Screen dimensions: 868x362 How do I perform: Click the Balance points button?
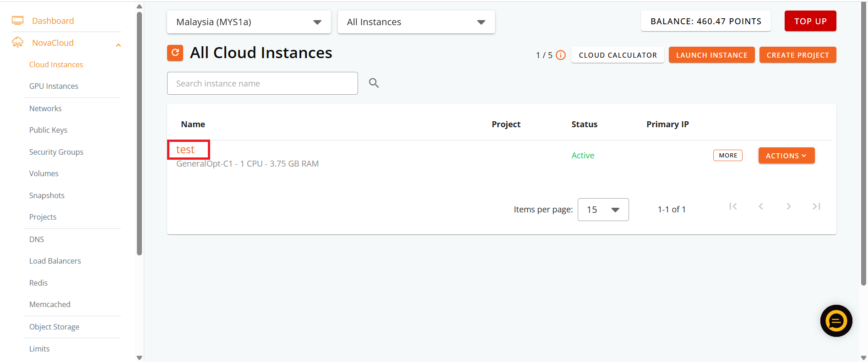click(x=705, y=21)
